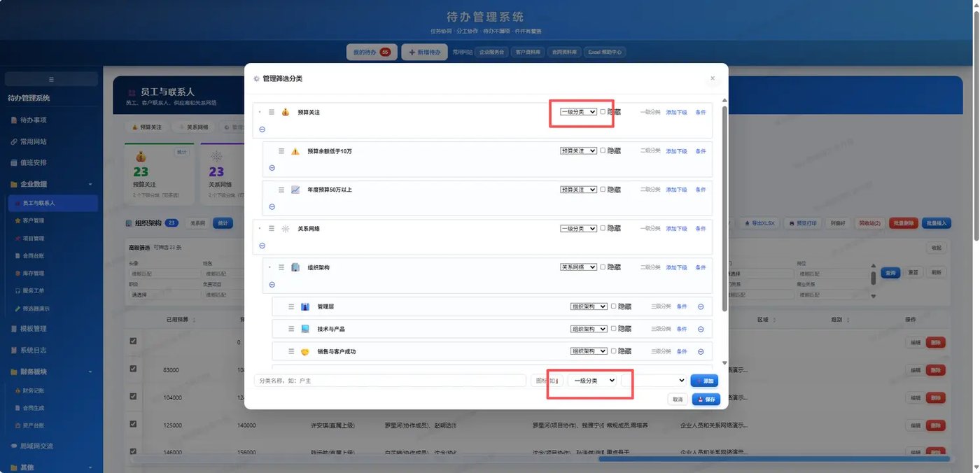Open the 组织架构 dropdown on 技术与产品 row
The image size is (980, 473).
point(589,329)
